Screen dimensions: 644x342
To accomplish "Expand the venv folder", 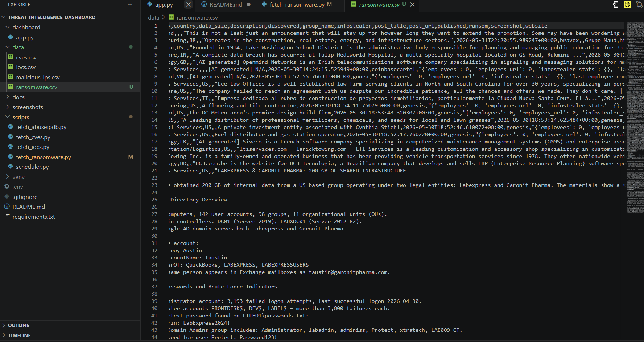I will coord(8,177).
